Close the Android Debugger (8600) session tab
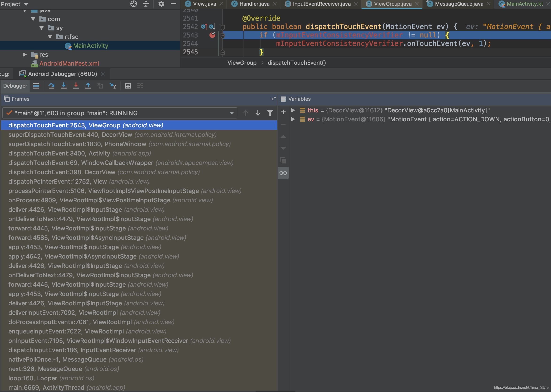551x392 pixels. pyautogui.click(x=103, y=74)
